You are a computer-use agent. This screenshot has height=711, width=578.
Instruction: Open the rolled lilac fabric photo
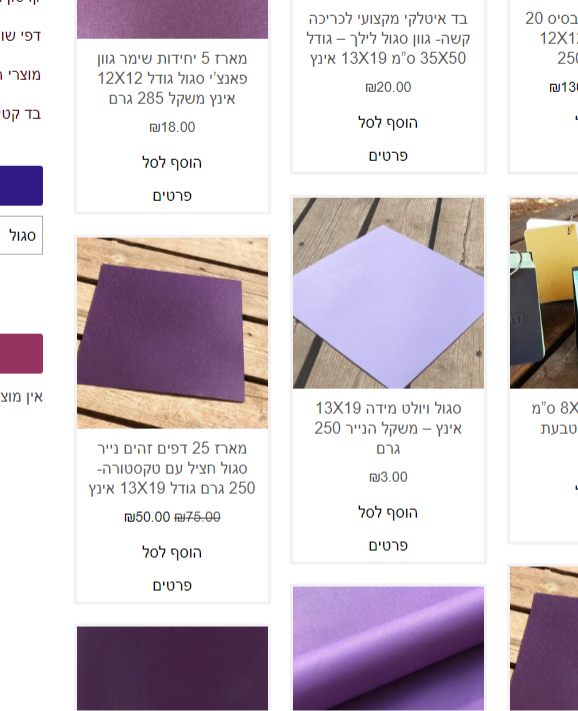(x=389, y=648)
